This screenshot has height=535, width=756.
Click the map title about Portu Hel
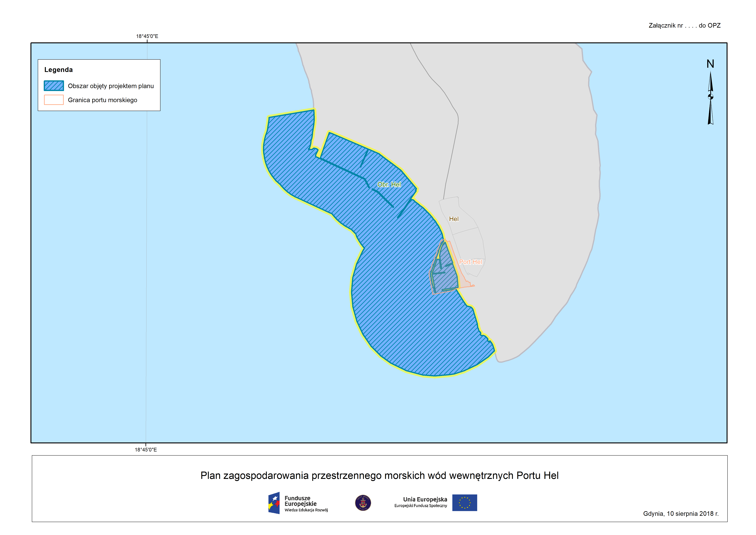pos(379,476)
